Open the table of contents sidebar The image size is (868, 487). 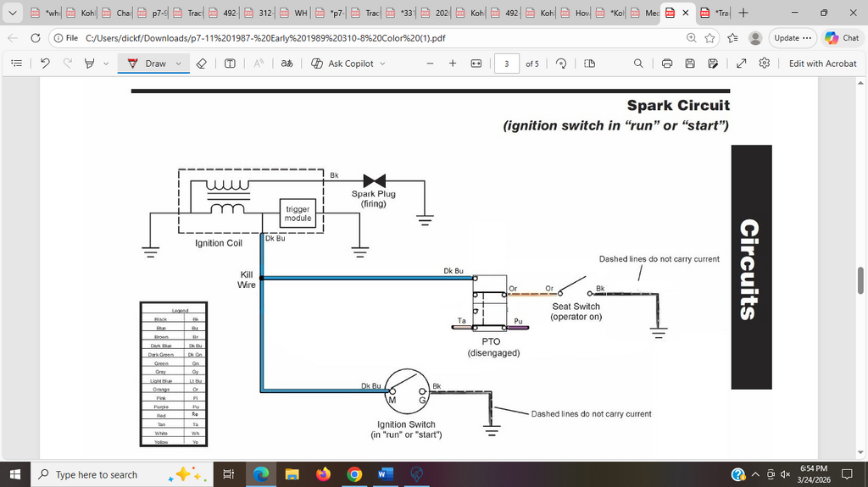(16, 64)
